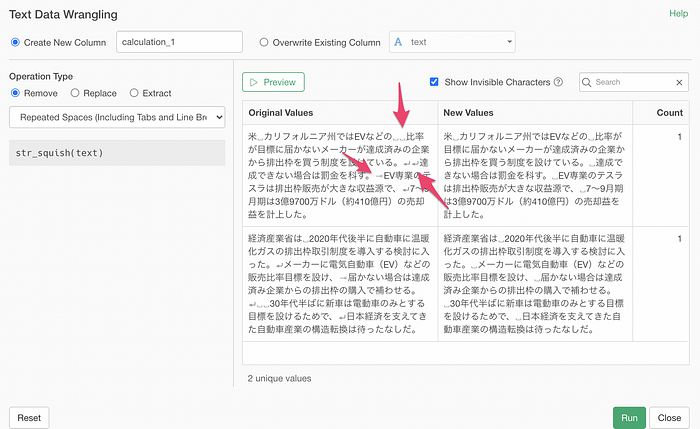Toggle the Show Invisible Characters checkbox
700x429 pixels.
tap(434, 82)
